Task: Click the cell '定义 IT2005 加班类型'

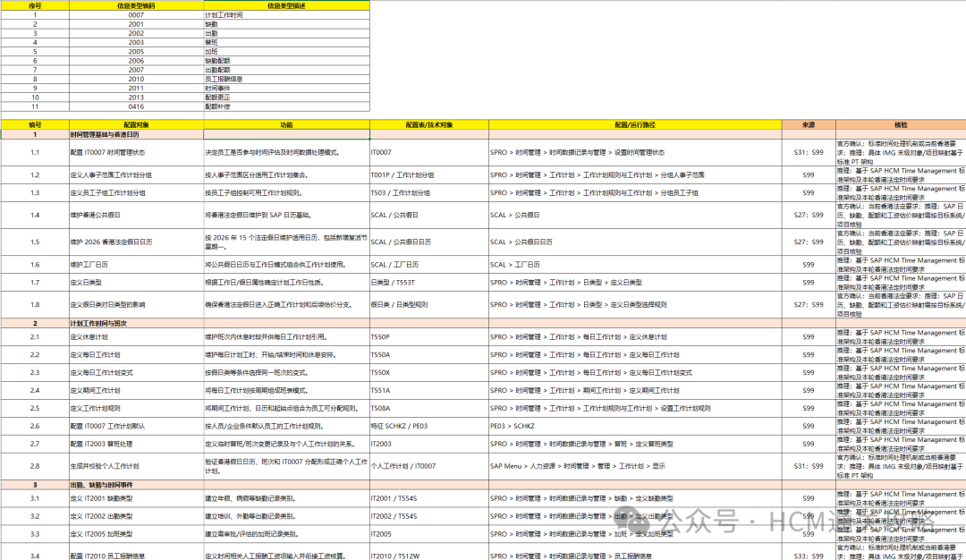Action: point(136,534)
